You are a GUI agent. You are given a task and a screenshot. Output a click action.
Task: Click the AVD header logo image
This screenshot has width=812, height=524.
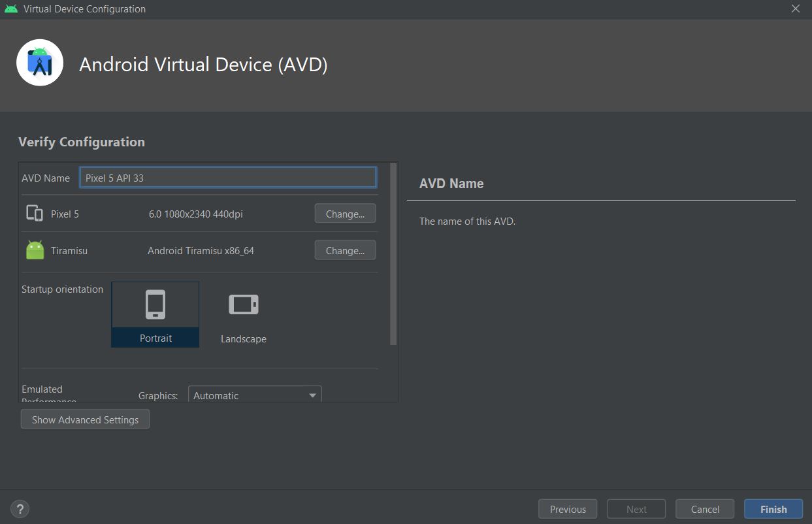pos(40,62)
